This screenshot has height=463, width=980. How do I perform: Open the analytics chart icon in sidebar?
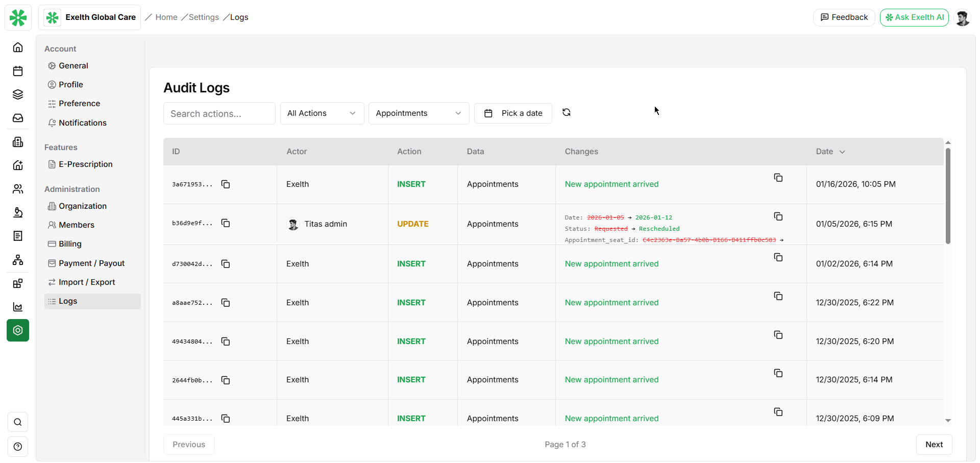[x=18, y=307]
